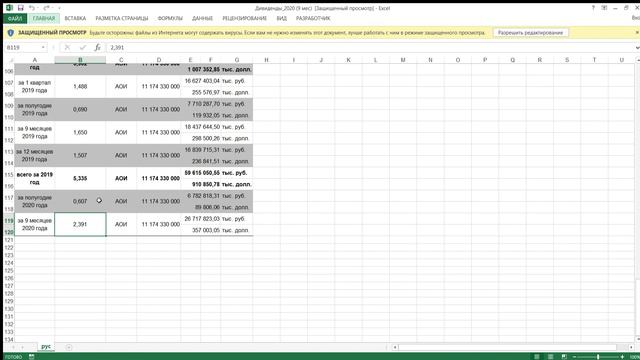Viewport: 640px width, 360px height.
Task: Open Ribbon Display Options icon
Action: [604, 8]
